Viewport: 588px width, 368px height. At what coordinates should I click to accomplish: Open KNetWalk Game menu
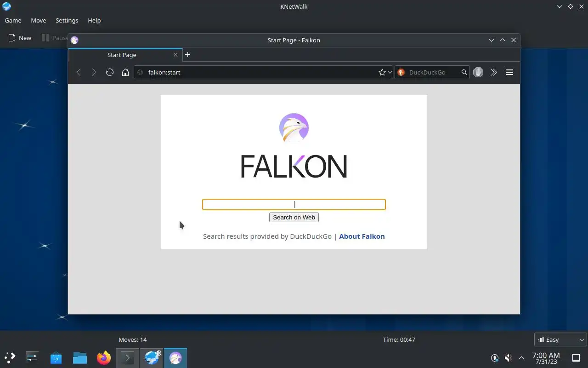13,20
